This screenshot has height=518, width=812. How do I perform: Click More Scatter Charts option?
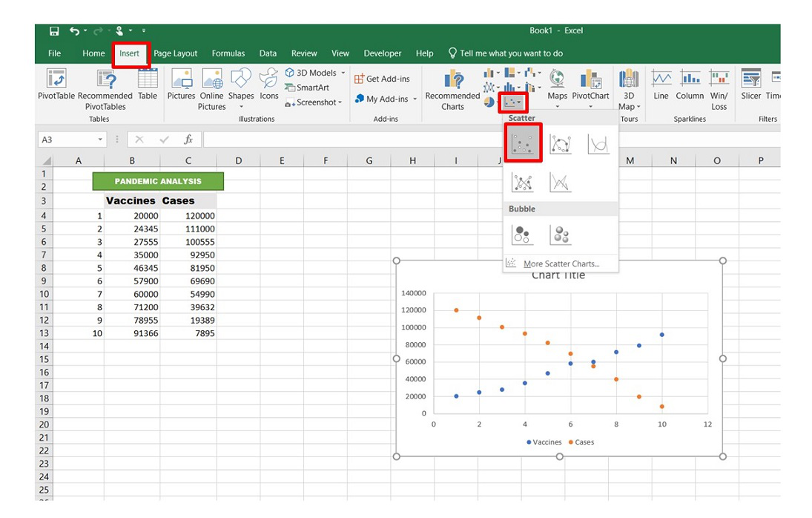[561, 264]
